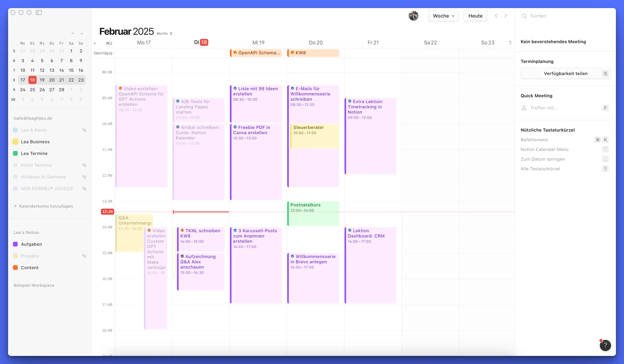Click the plus icon beside MEZ timezone

tap(95, 43)
